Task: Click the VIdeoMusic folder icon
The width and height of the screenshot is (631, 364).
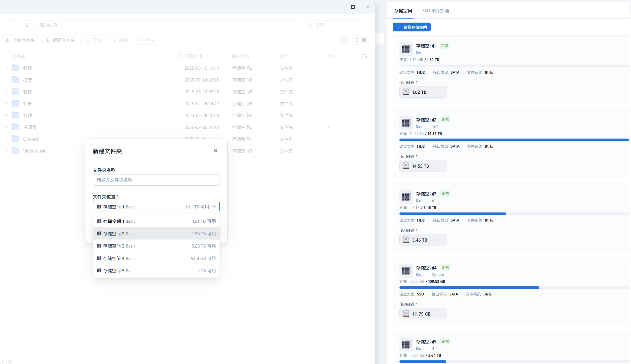Action: (x=15, y=150)
